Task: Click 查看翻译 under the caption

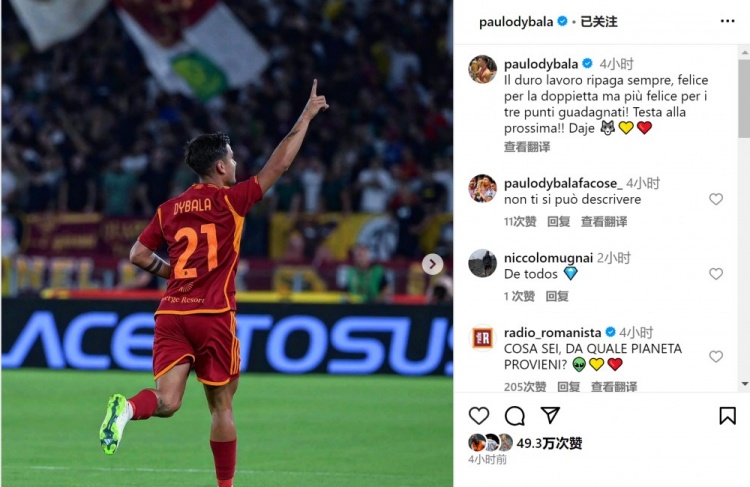Action: 527,147
